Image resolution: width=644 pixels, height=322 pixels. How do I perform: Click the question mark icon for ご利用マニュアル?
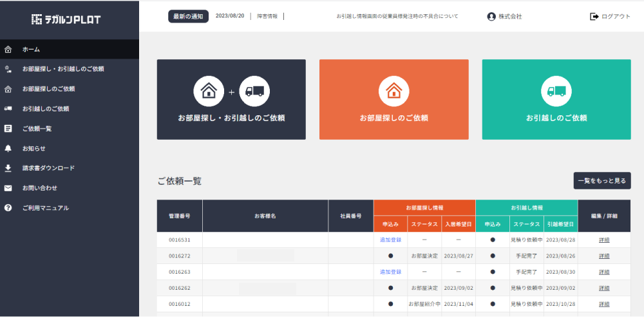[8, 208]
